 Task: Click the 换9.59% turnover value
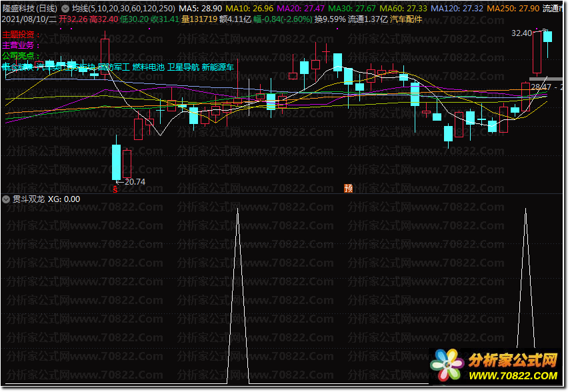coord(330,19)
